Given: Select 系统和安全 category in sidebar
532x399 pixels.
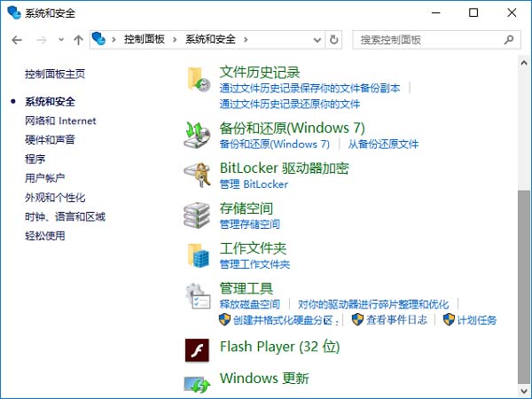Looking at the screenshot, I should [x=50, y=101].
